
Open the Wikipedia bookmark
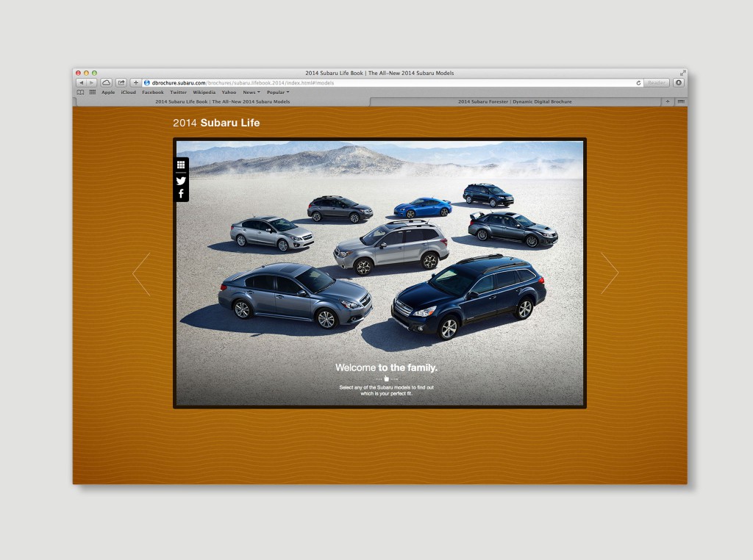click(x=204, y=92)
